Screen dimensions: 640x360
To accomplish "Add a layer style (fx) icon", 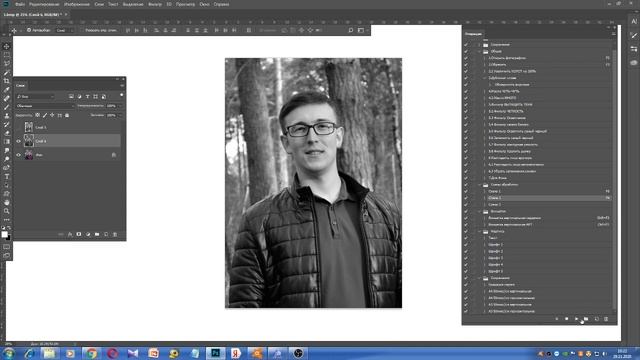I will point(70,234).
